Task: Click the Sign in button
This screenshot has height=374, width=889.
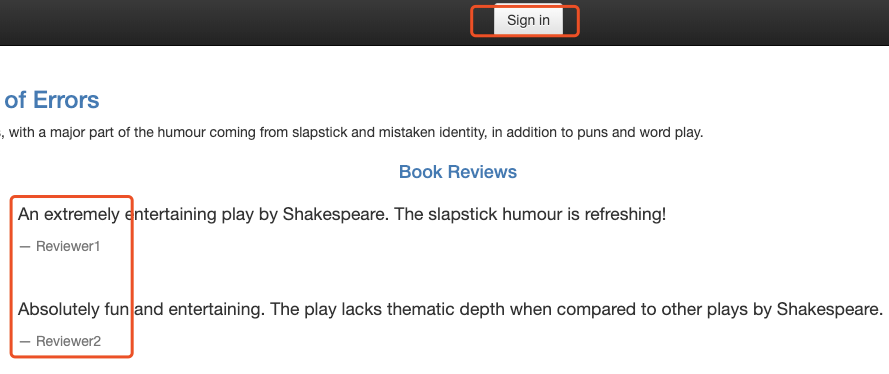Action: 528,20
